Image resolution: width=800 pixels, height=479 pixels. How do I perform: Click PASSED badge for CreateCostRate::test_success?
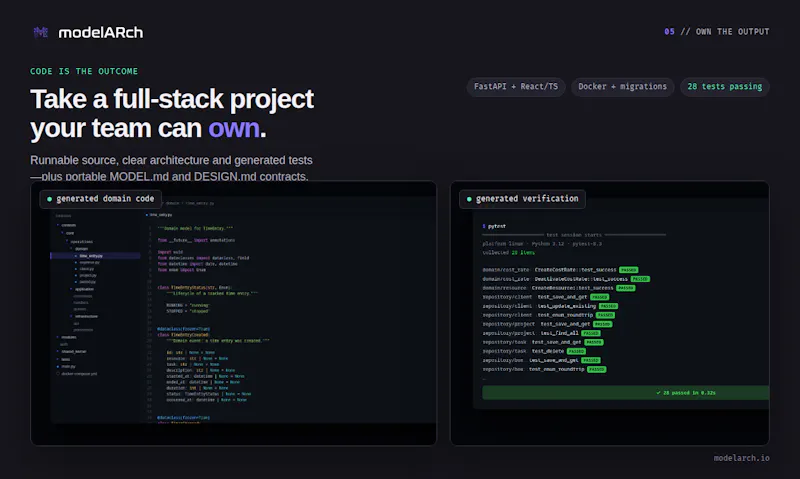(x=629, y=270)
